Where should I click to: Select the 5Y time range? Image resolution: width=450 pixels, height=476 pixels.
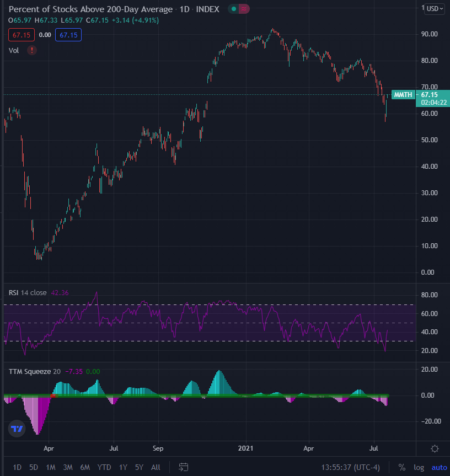pyautogui.click(x=139, y=467)
